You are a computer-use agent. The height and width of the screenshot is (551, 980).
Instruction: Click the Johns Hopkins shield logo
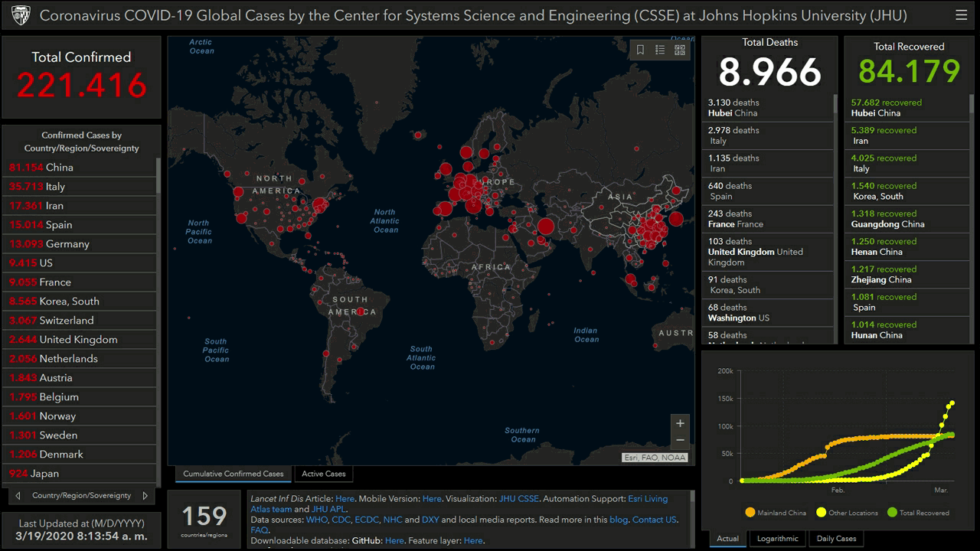[21, 14]
